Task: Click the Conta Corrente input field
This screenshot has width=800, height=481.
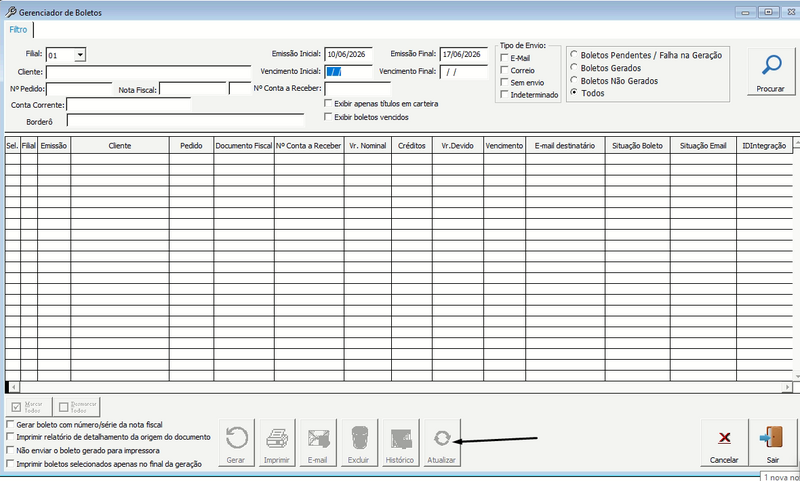Action: click(129, 105)
